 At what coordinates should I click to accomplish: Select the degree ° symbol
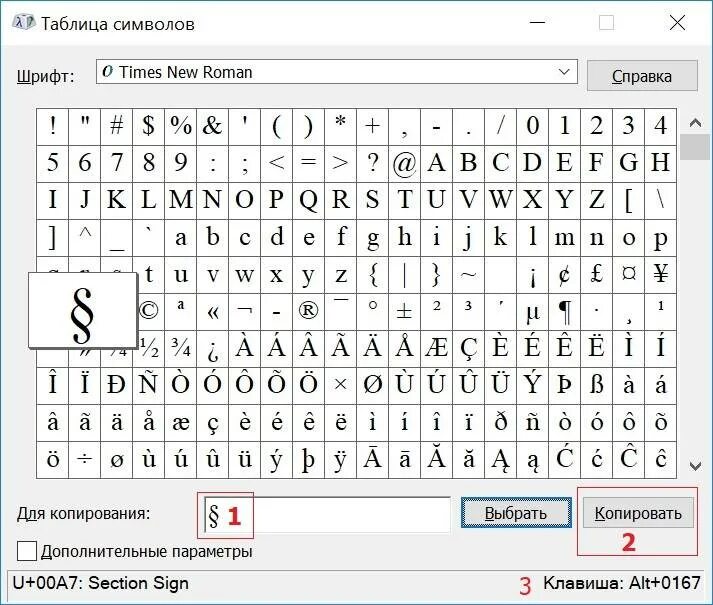[x=372, y=312]
